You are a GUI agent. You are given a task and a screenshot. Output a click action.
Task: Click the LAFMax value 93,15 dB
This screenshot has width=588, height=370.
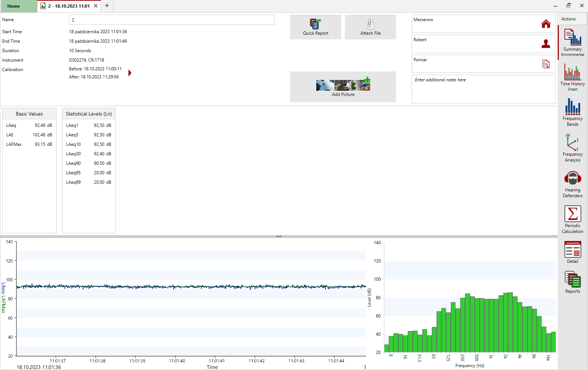click(x=43, y=144)
